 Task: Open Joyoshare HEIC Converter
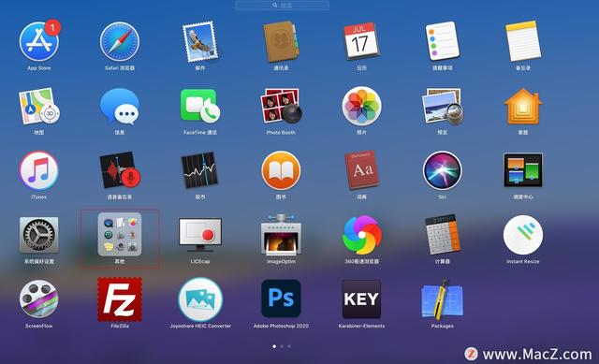[x=200, y=299]
